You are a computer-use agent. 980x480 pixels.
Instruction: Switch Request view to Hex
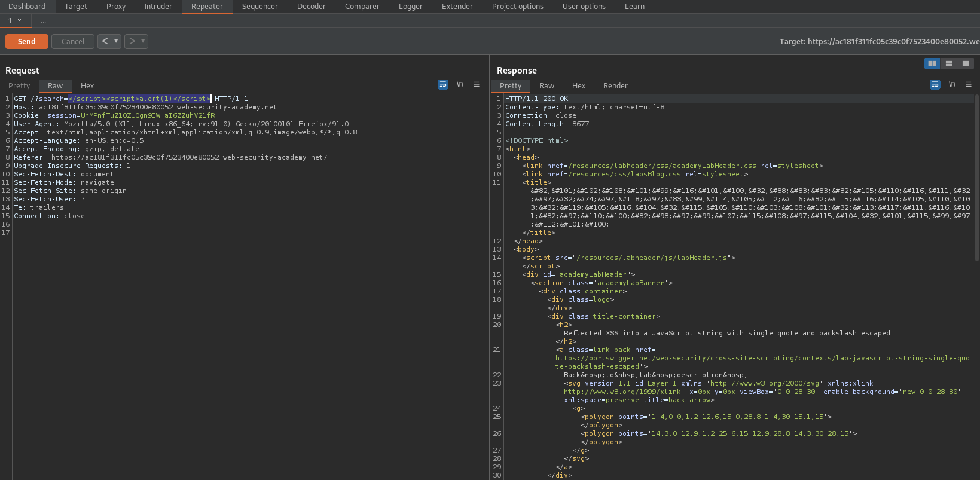(x=87, y=86)
